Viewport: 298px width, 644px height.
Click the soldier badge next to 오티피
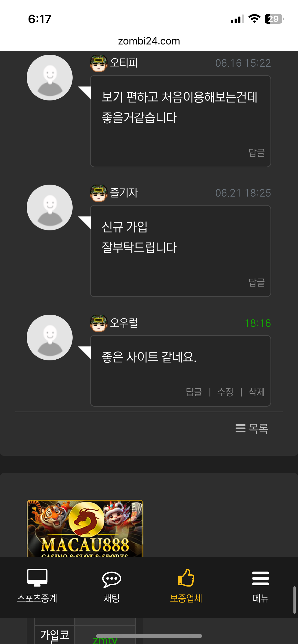click(x=99, y=63)
